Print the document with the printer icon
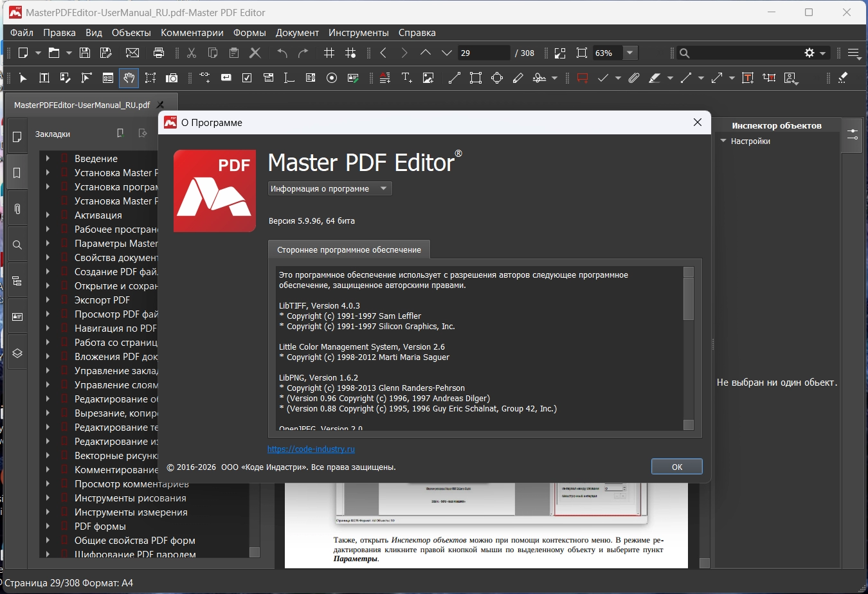Viewport: 868px width, 594px height. (159, 53)
